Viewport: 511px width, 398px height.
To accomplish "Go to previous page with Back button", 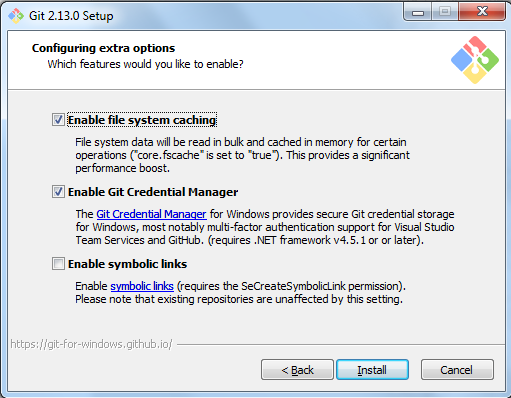I will click(297, 370).
